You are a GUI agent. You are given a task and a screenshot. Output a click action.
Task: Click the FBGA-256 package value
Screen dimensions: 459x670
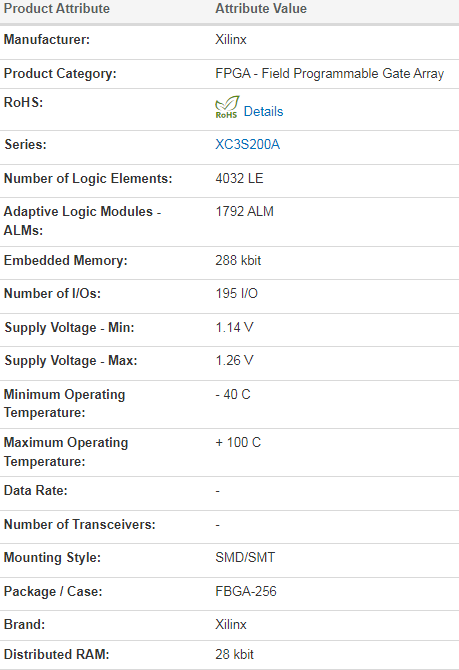[x=246, y=591]
